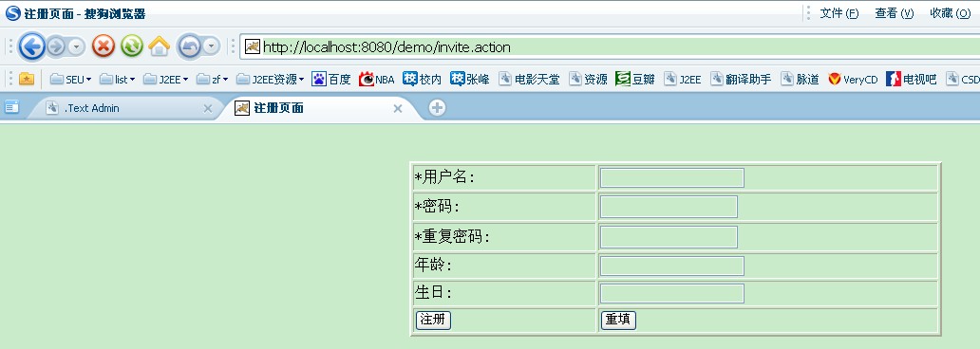Go to the Home page icon
The width and height of the screenshot is (980, 349).
click(160, 46)
